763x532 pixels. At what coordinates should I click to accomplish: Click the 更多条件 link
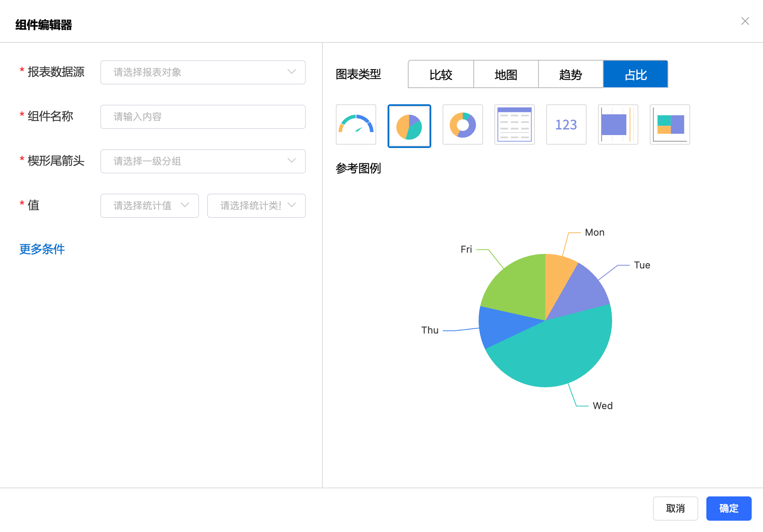[42, 249]
